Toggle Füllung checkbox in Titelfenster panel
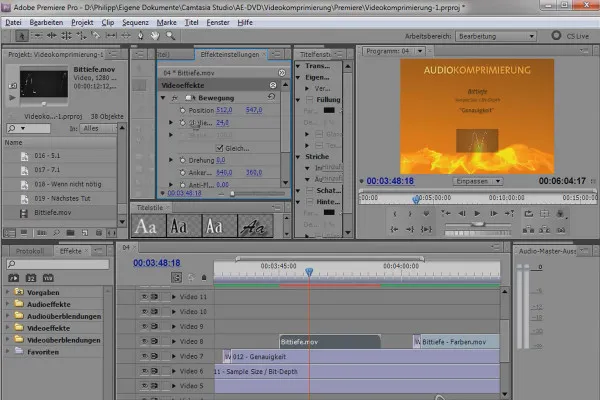Viewport: 600px width, 400px height. click(x=310, y=100)
